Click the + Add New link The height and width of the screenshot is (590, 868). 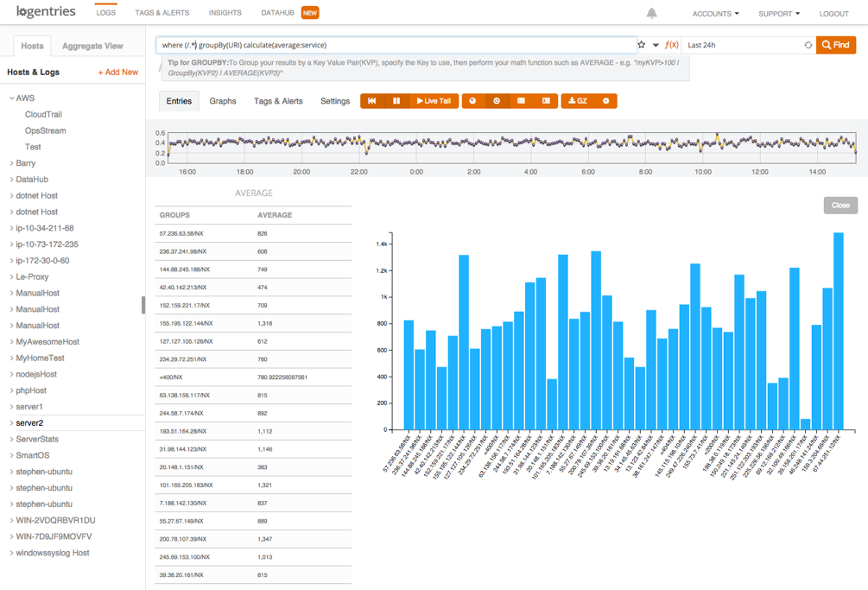tap(117, 73)
